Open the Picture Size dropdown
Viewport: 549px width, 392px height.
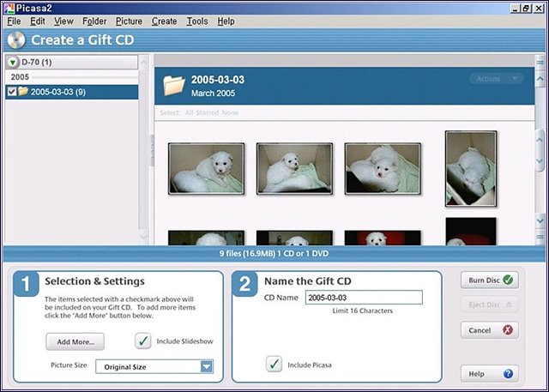click(206, 367)
